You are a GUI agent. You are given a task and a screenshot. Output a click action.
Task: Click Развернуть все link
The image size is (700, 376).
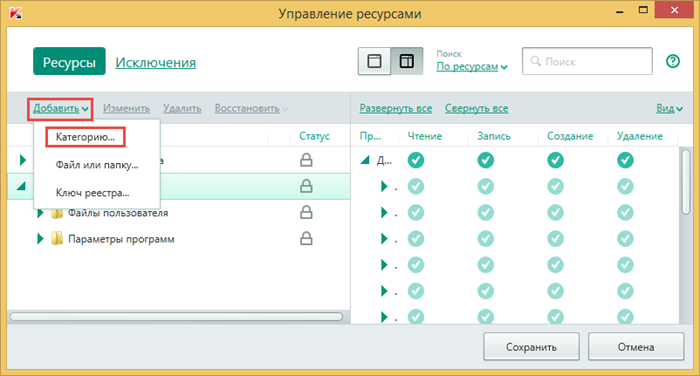(x=396, y=109)
